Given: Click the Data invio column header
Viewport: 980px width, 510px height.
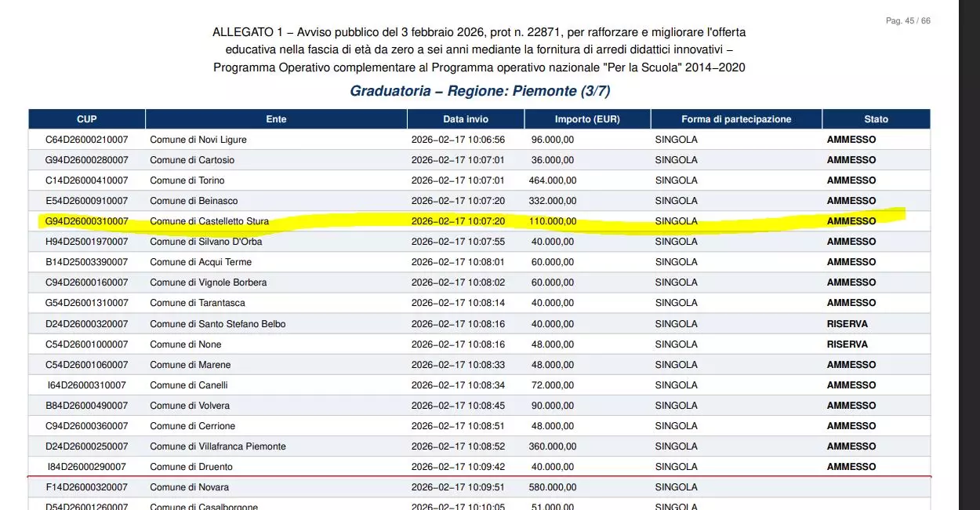Looking at the screenshot, I should pyautogui.click(x=465, y=119).
